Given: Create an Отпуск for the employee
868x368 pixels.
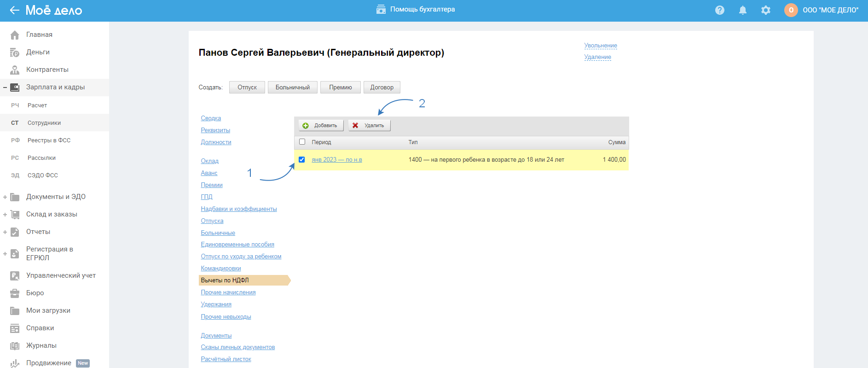Looking at the screenshot, I should (247, 88).
